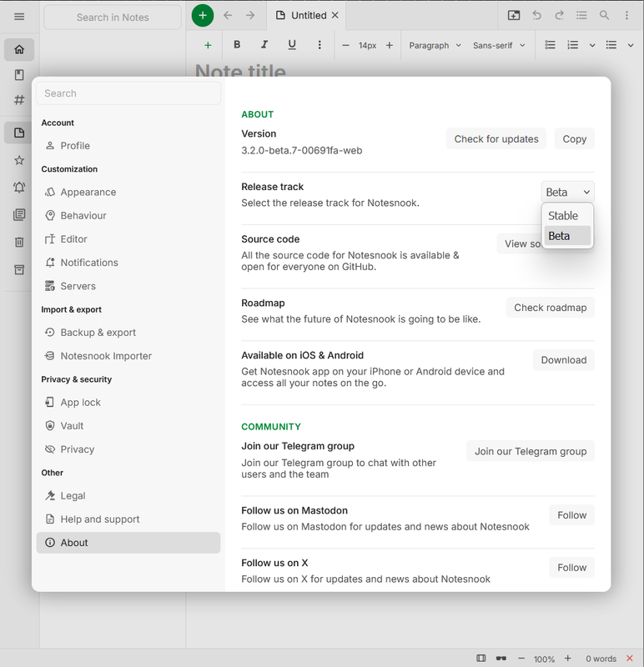This screenshot has width=644, height=667.
Task: Follow Notesnook on Mastodon
Action: click(x=572, y=515)
